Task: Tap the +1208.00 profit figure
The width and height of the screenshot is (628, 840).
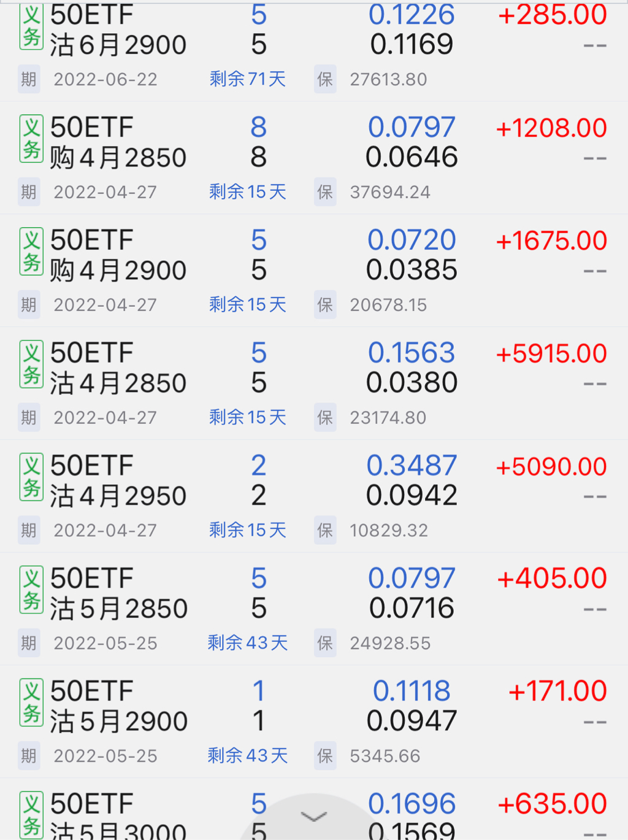Action: [551, 128]
